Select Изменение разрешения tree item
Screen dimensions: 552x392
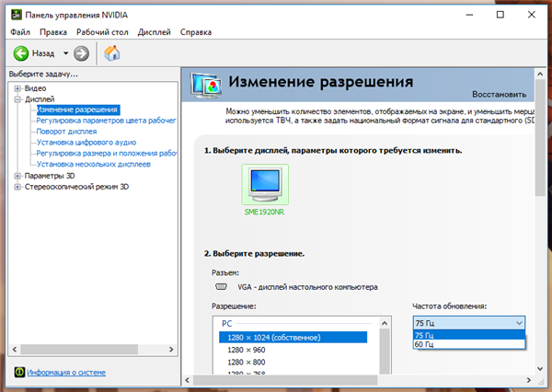78,110
